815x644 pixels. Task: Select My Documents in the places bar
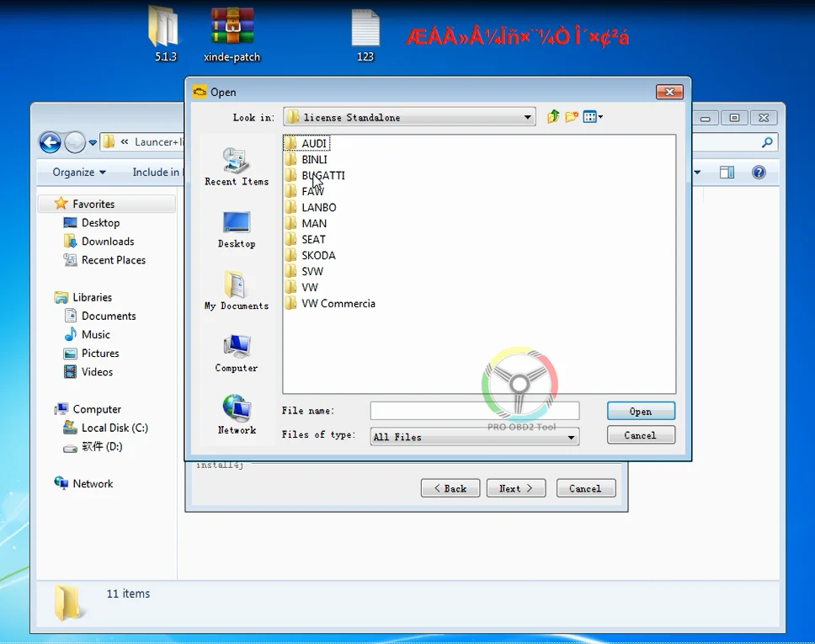(237, 290)
